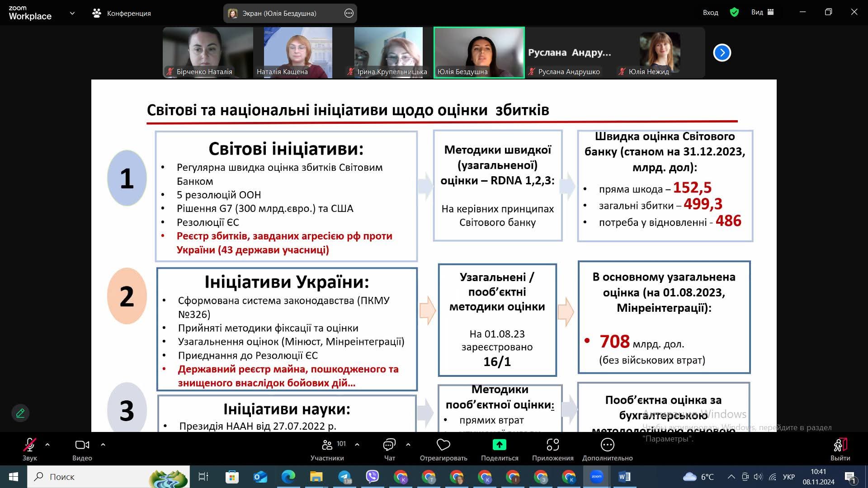Unmute the microphone audio toggle
Screen dimensions: 868x488
[x=29, y=445]
